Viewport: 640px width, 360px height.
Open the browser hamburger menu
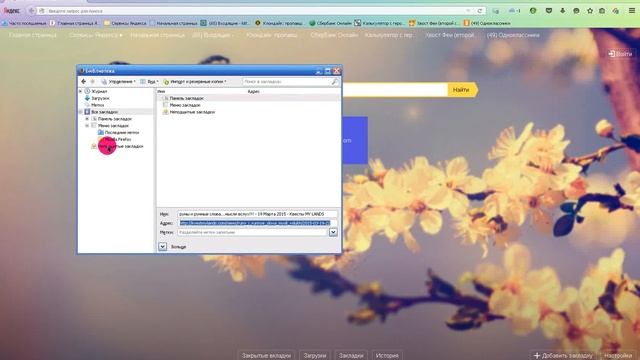click(631, 11)
